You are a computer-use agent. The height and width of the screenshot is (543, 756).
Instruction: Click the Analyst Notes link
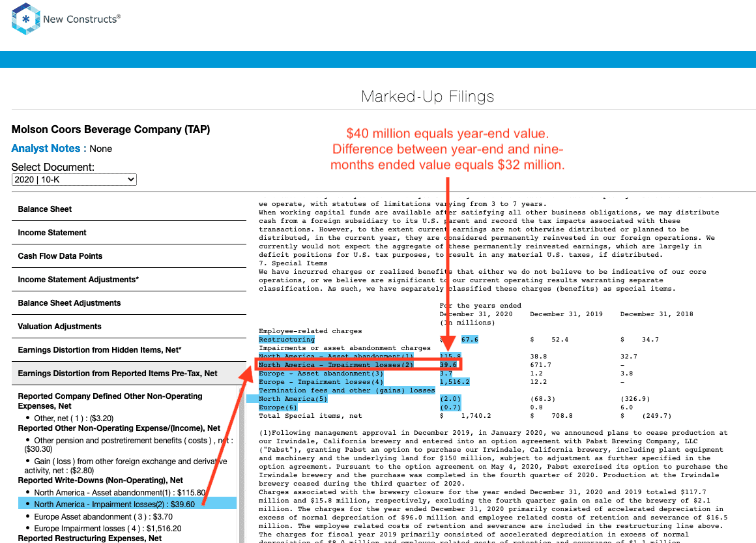49,149
